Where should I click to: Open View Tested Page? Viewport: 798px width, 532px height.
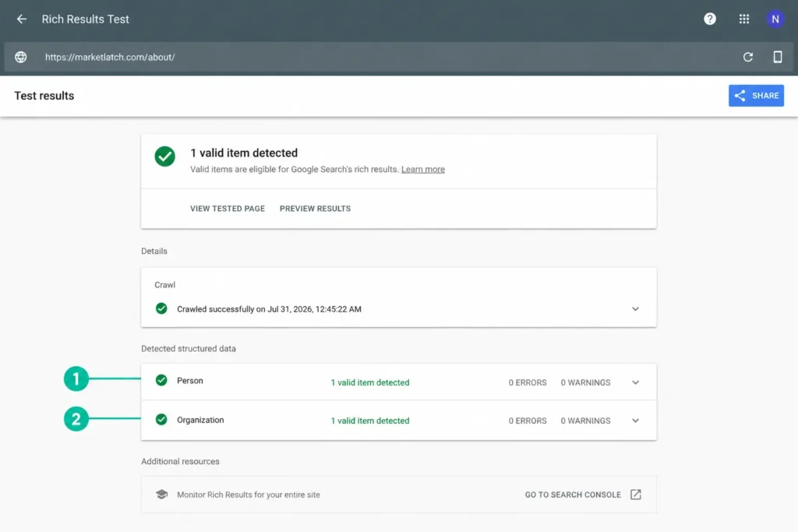(228, 209)
